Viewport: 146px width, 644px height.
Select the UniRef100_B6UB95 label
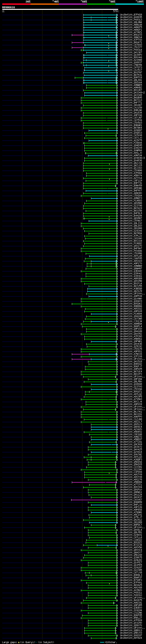[131, 98]
